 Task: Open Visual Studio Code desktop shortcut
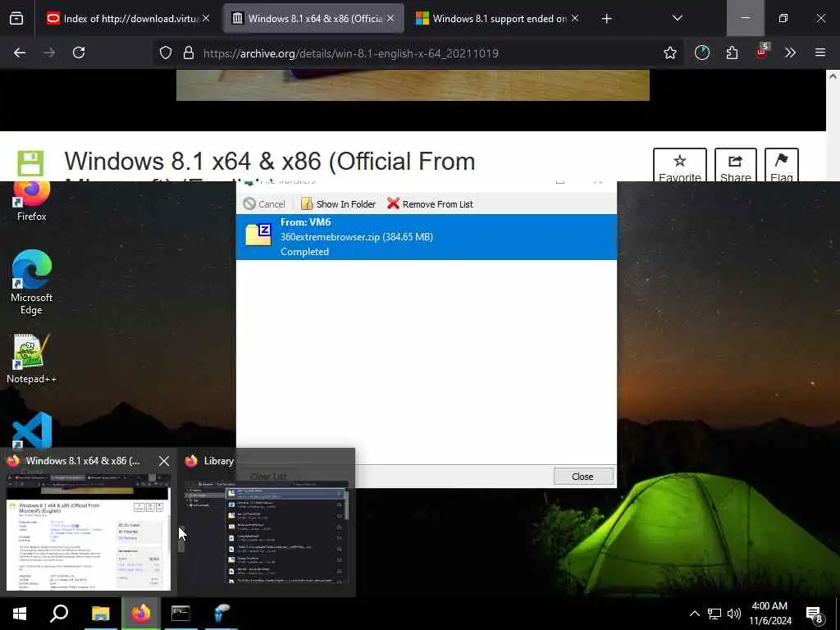click(32, 430)
